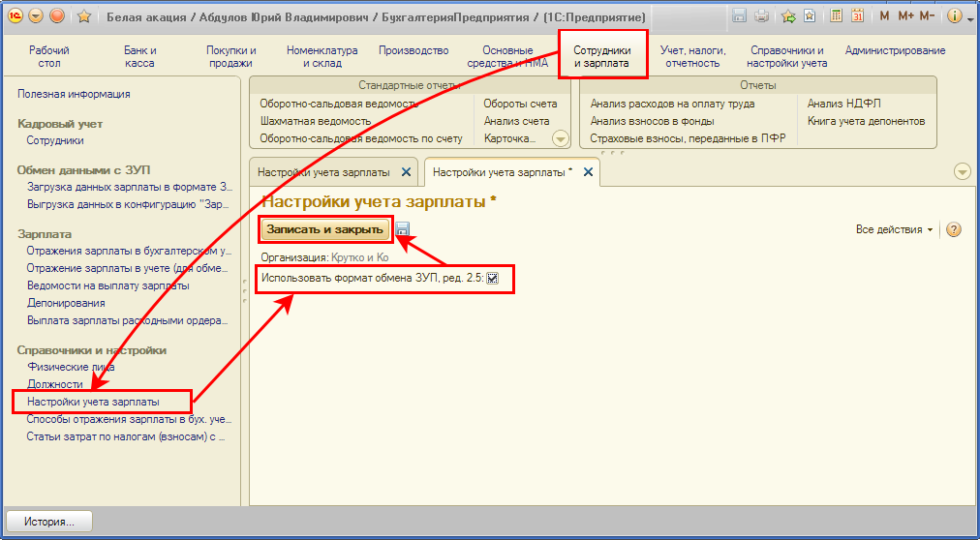Open the Сотрудники и зарплата section
980x540 pixels.
click(x=601, y=57)
